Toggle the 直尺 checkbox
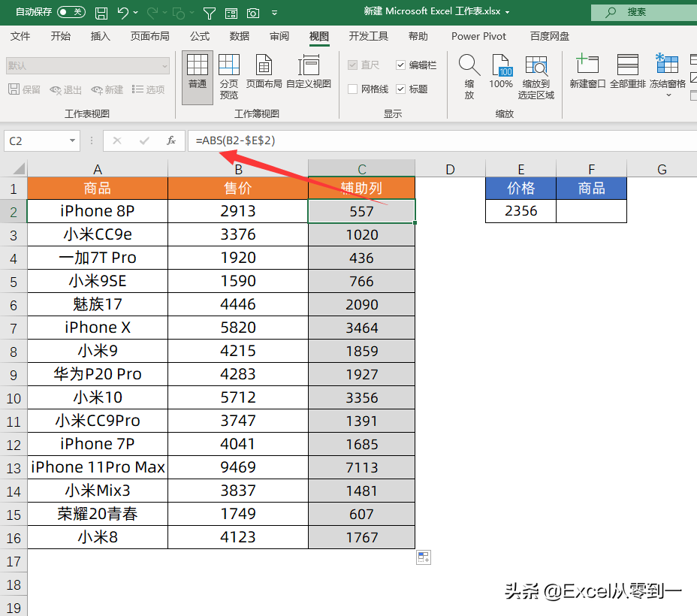Image resolution: width=697 pixels, height=616 pixels. (352, 65)
